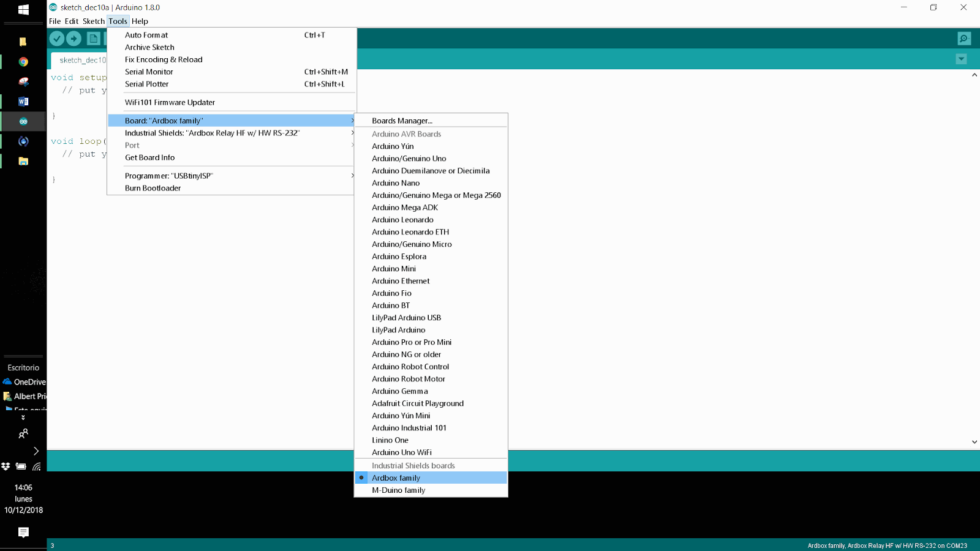Open the Help menu
The width and height of the screenshot is (980, 551).
point(140,21)
